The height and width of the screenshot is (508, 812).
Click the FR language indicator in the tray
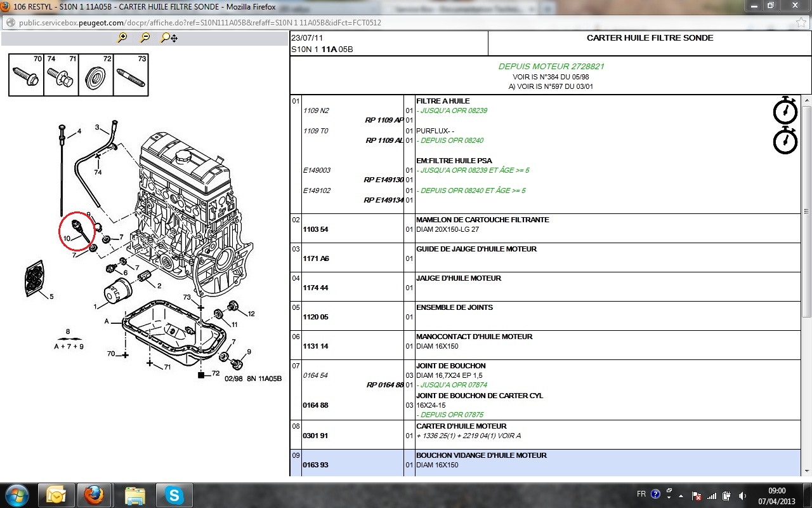[x=641, y=494]
